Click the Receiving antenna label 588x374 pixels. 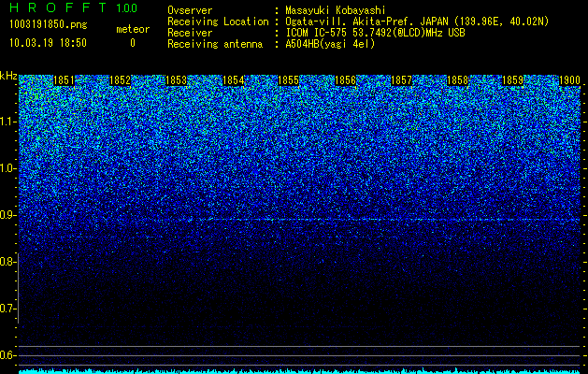point(215,44)
